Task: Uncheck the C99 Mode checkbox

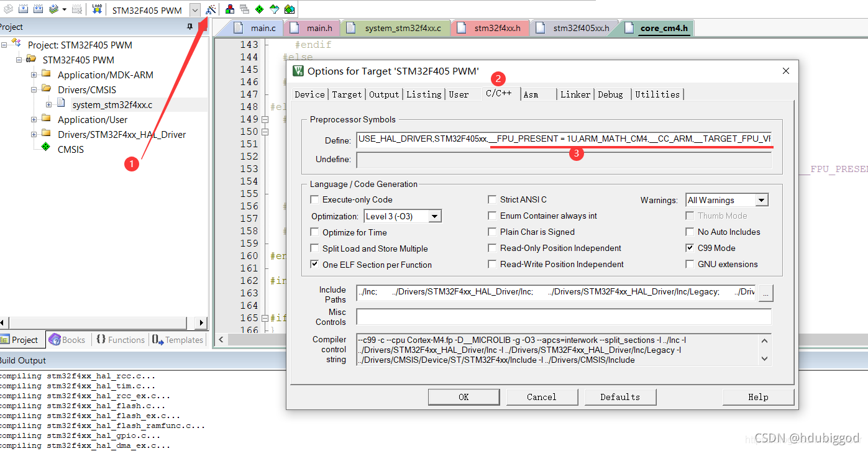Action: 690,248
